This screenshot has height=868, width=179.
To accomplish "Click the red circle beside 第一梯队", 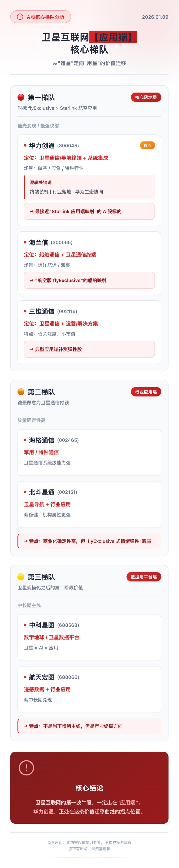I will point(21,97).
